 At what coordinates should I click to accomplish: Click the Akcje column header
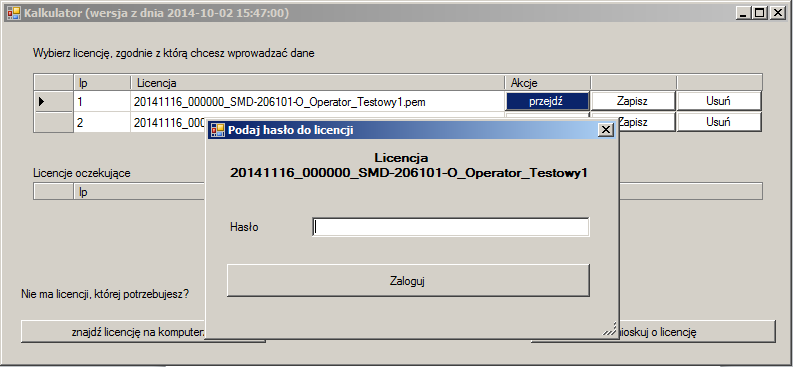(548, 82)
